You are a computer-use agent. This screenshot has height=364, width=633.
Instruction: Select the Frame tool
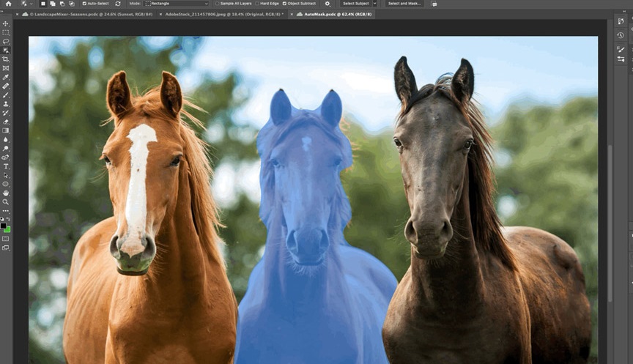(x=6, y=68)
